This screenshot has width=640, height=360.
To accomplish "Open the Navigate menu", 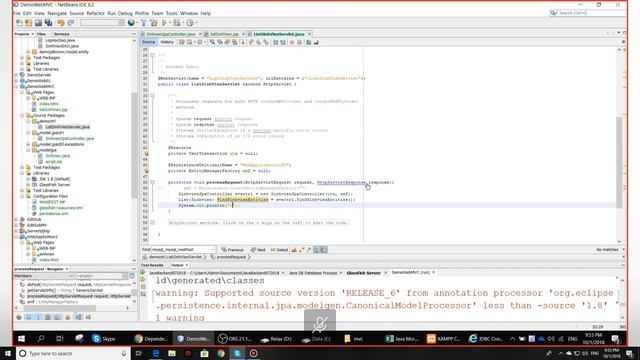I will (57, 13).
